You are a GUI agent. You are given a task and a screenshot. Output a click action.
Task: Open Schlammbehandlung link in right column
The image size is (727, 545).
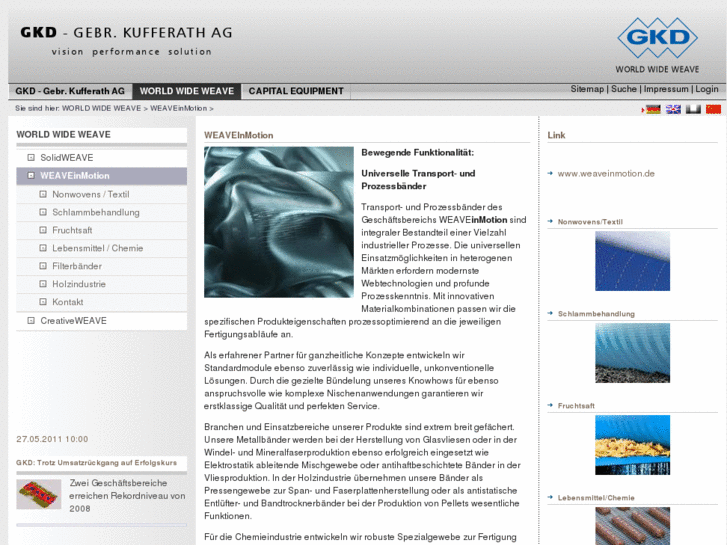point(596,314)
